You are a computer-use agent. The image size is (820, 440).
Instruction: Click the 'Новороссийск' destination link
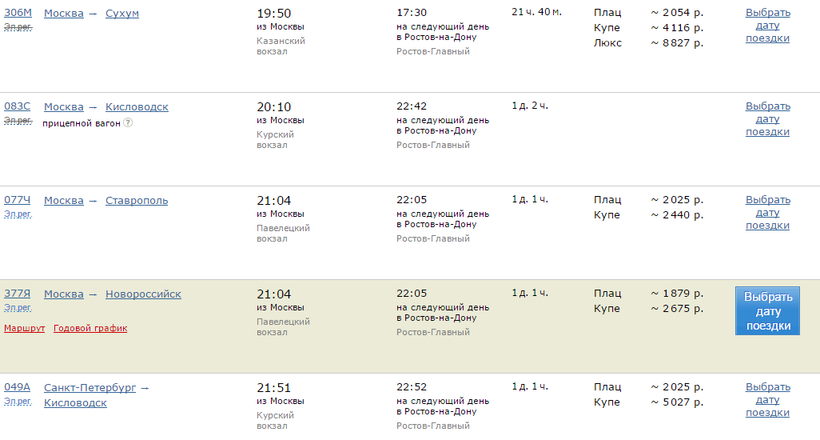[x=143, y=294]
